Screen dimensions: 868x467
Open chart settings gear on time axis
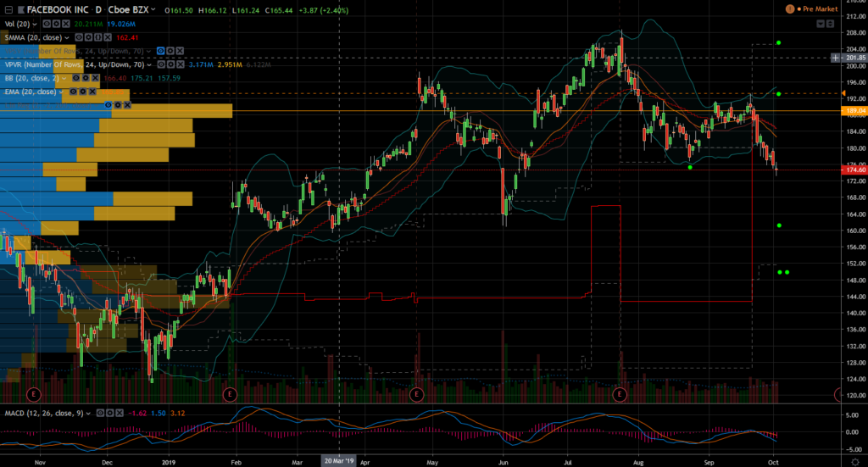856,462
